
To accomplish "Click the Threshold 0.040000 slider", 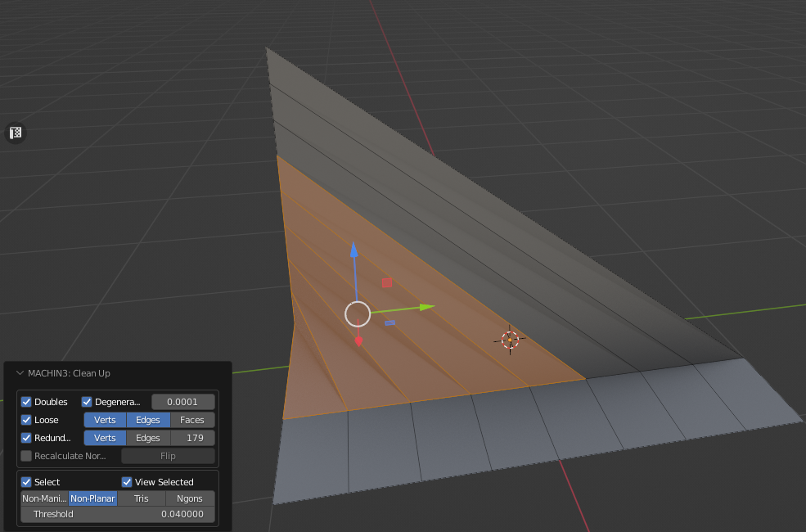I will (118, 514).
